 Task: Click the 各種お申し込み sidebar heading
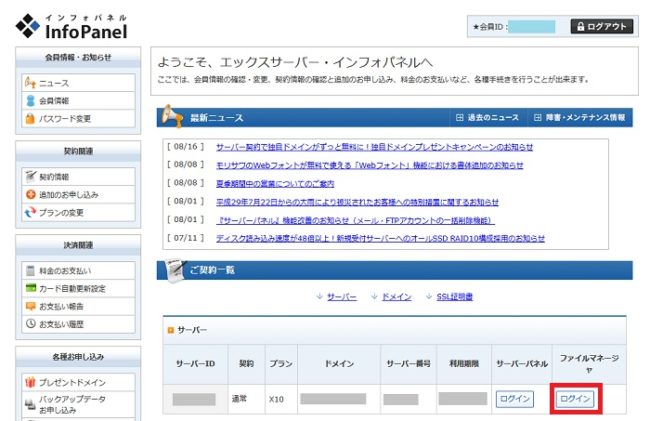(78, 357)
